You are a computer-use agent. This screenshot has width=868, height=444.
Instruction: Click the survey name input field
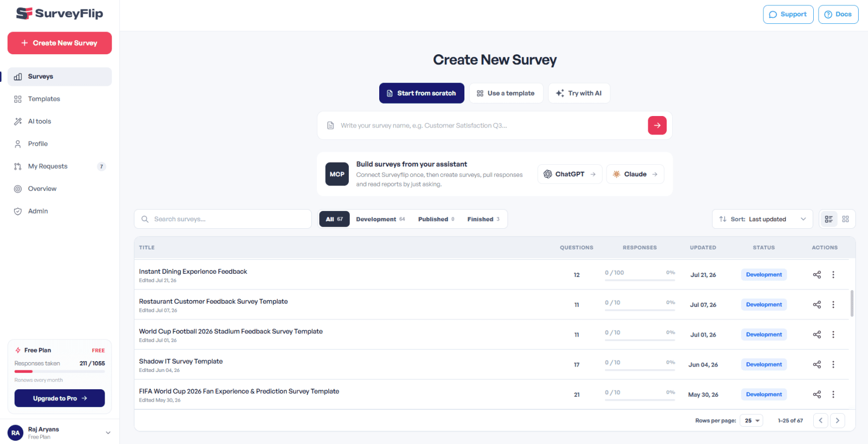(491, 125)
